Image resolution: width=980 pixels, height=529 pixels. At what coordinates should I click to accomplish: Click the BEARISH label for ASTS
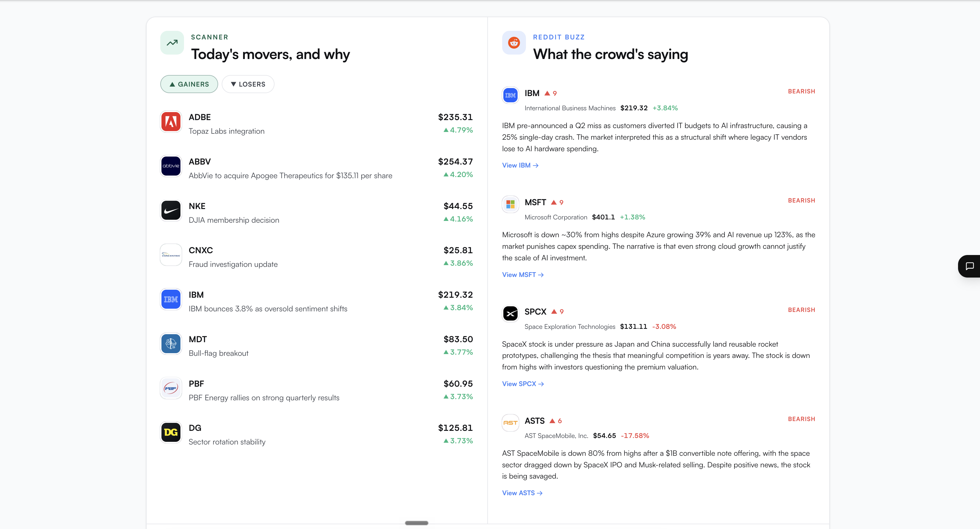click(802, 419)
